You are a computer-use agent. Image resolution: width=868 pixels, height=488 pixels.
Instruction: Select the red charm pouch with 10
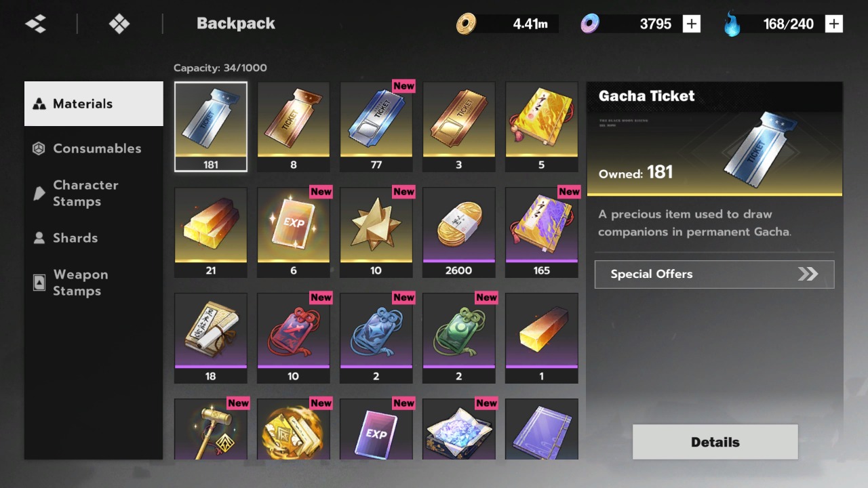point(294,338)
